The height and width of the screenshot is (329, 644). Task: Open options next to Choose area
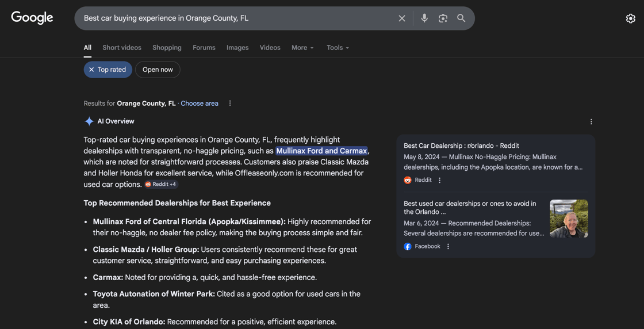(230, 104)
